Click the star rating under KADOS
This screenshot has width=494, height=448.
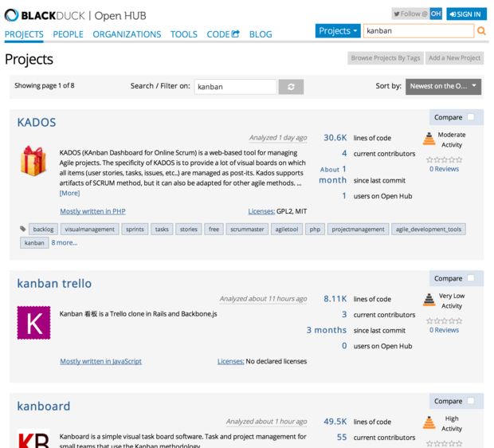[444, 159]
